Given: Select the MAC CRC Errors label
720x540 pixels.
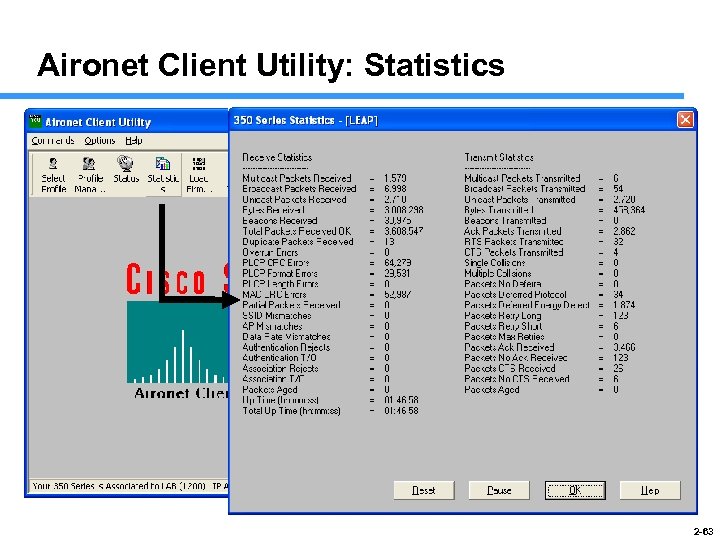Looking at the screenshot, I should (x=274, y=294).
